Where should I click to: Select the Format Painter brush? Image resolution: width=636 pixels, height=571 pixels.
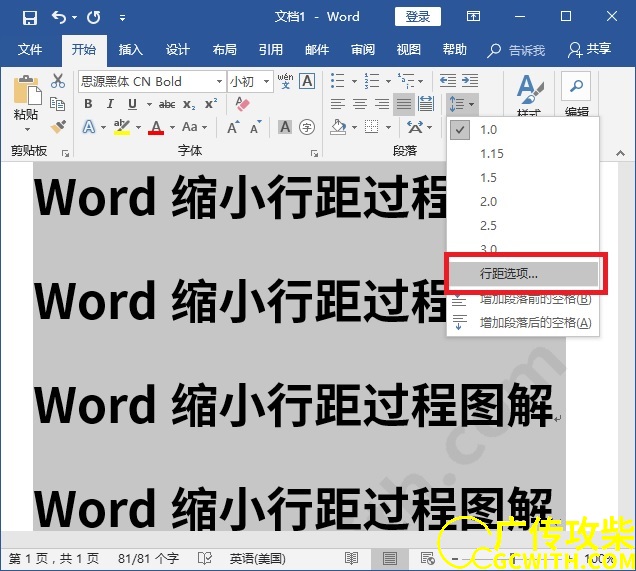(x=58, y=127)
